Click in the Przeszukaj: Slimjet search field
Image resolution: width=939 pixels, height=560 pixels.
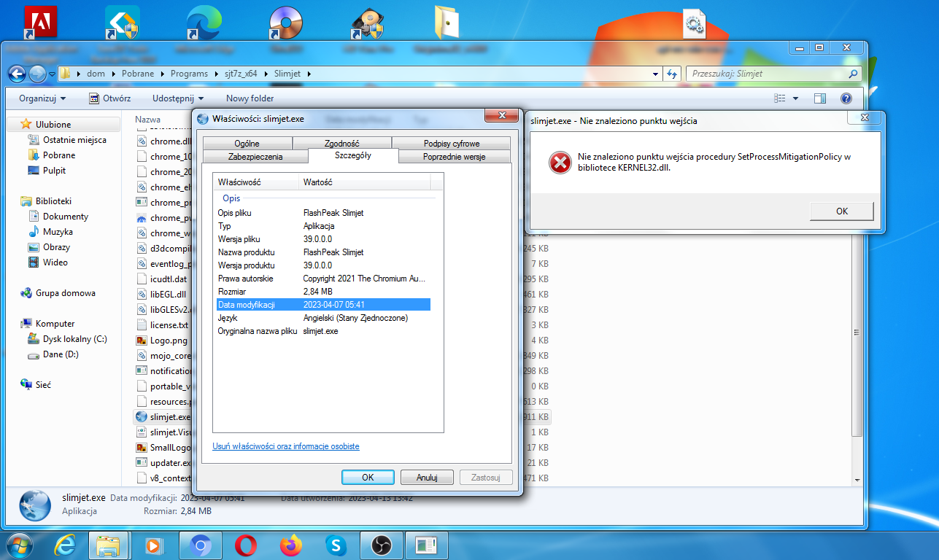(x=766, y=74)
